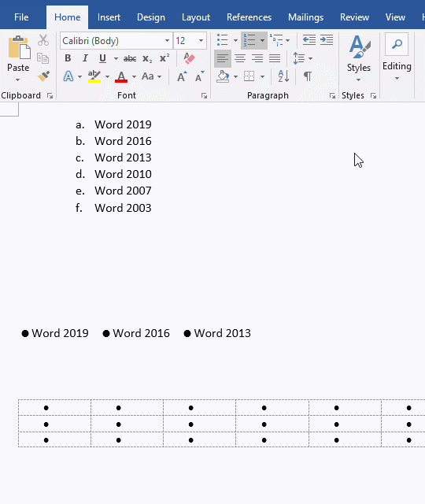Click the Cut scissors icon
The height and width of the screenshot is (504, 425).
43,40
